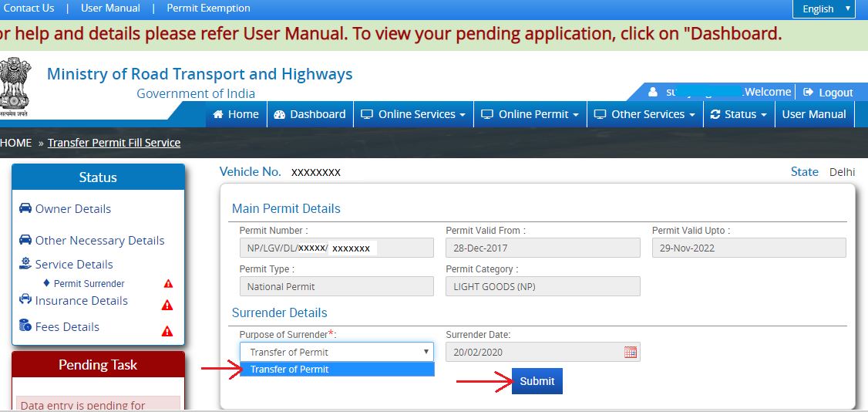Expand the Online Permit menu
This screenshot has height=412, width=868.
click(x=530, y=114)
